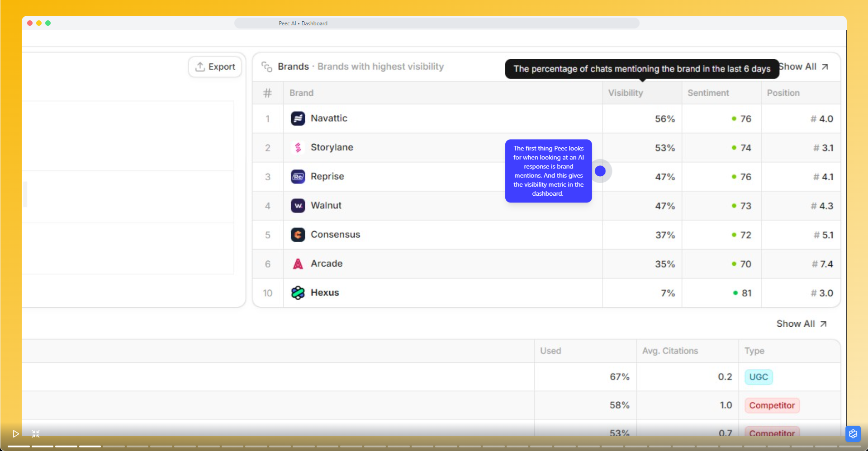This screenshot has height=451, width=868.
Task: Click Navattic's 56% visibility value
Action: click(x=664, y=119)
